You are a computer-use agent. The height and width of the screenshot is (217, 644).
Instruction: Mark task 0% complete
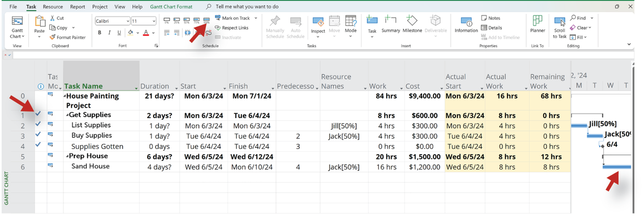(x=166, y=20)
